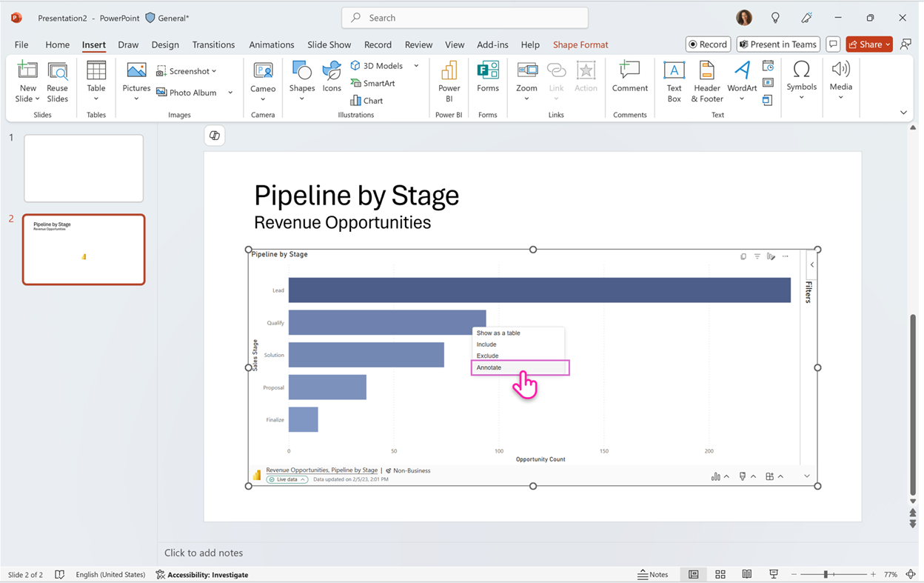This screenshot has height=583, width=924.
Task: Switch to the Animations ribbon tab
Action: tap(271, 44)
